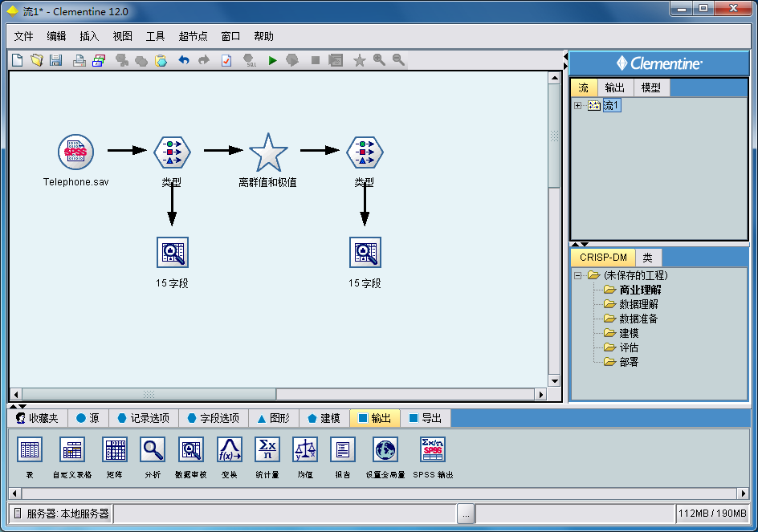Click the canvas vertical scrollbar down arrow

[x=555, y=381]
